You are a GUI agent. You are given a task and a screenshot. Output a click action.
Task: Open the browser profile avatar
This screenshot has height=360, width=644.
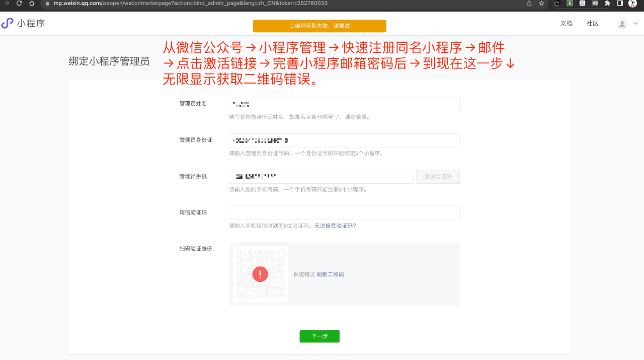point(632,3)
